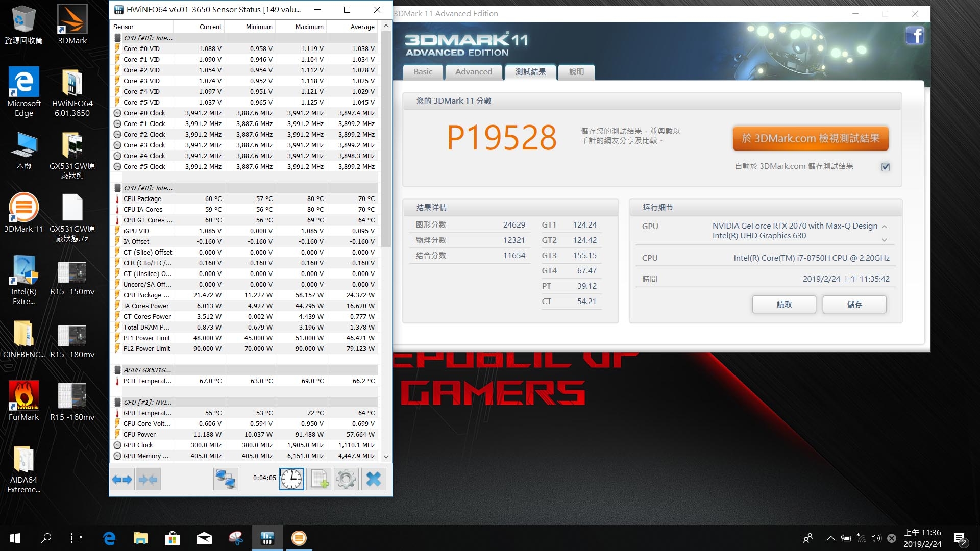Click scroll up arrow in HWiNFO list

tap(386, 26)
